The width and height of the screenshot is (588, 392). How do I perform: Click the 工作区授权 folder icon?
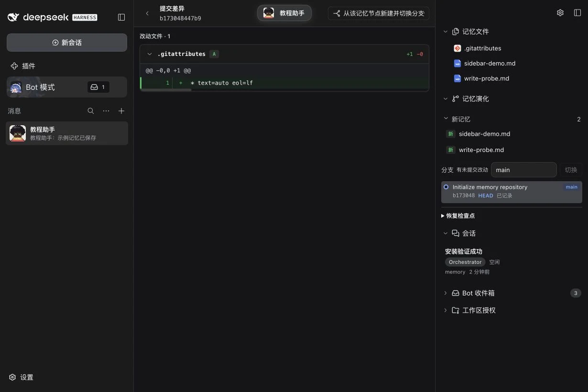(x=456, y=310)
